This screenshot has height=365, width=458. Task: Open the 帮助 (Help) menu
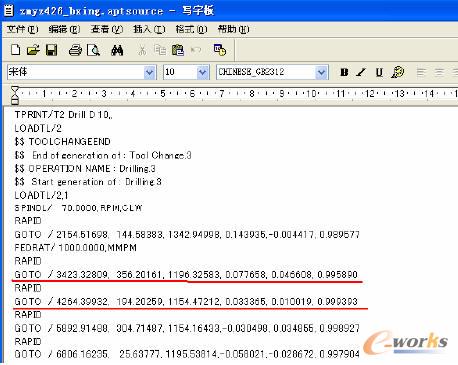pos(233,29)
